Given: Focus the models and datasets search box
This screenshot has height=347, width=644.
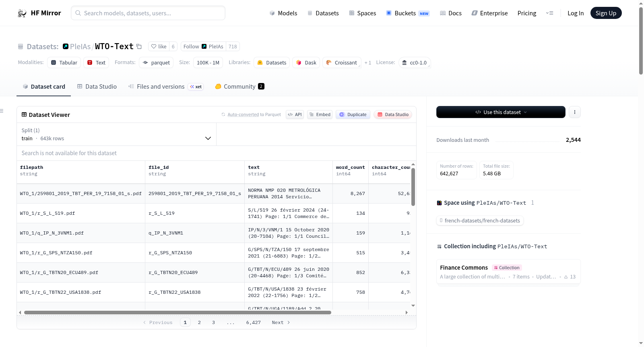Looking at the screenshot, I should (148, 13).
